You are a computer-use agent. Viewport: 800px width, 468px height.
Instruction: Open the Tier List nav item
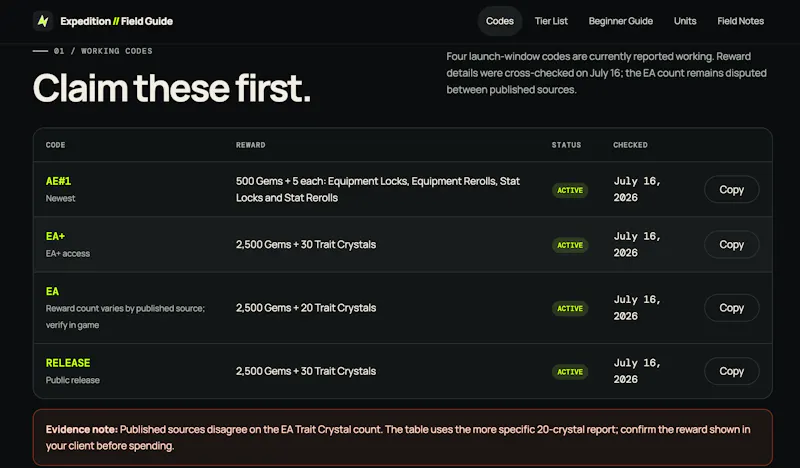click(x=551, y=21)
